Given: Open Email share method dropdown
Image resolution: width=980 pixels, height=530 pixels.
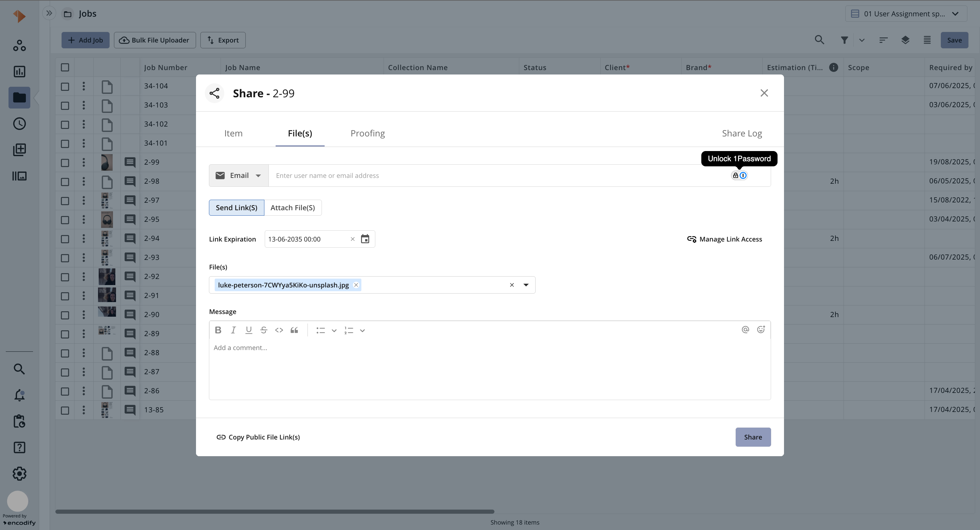Looking at the screenshot, I should [239, 175].
